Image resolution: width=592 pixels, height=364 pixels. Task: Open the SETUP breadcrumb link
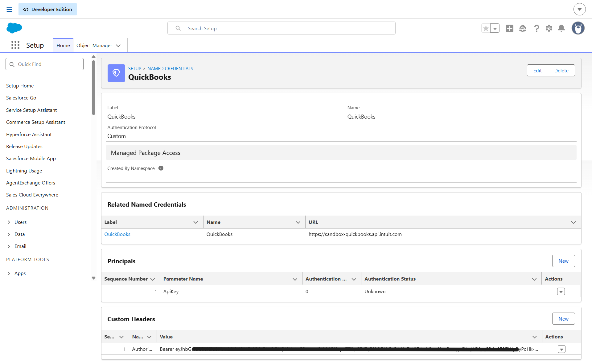pos(135,68)
